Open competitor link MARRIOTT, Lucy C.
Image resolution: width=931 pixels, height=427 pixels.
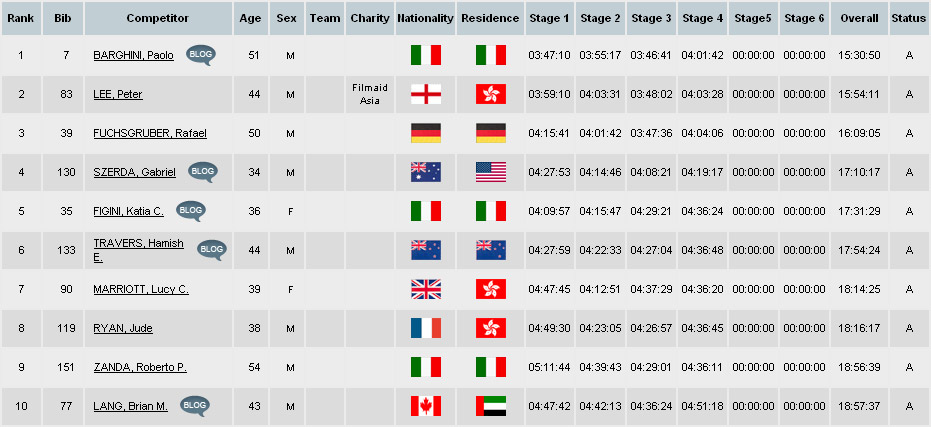coord(141,290)
